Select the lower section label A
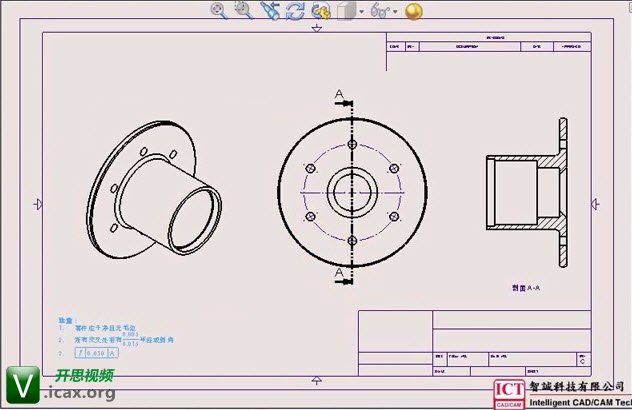 click(x=339, y=273)
